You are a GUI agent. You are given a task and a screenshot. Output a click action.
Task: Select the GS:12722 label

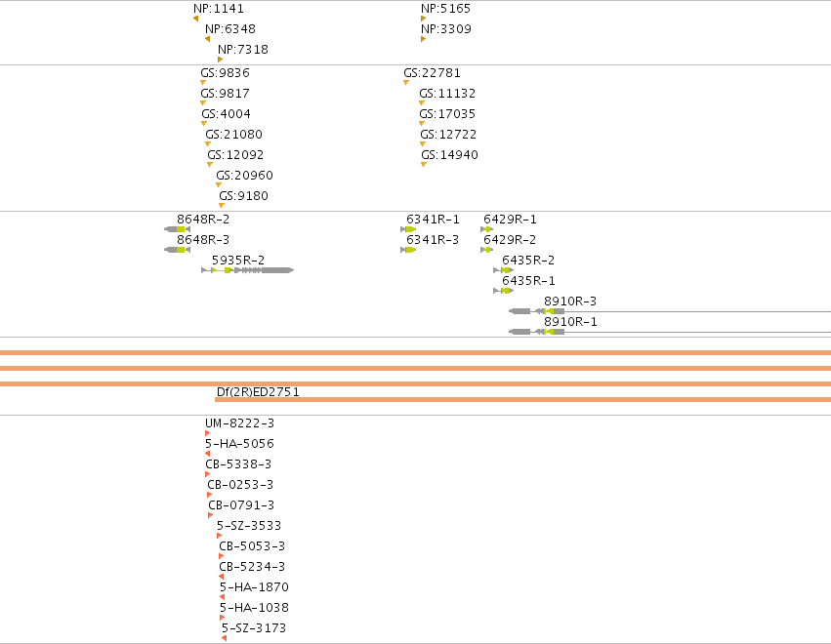pos(448,135)
